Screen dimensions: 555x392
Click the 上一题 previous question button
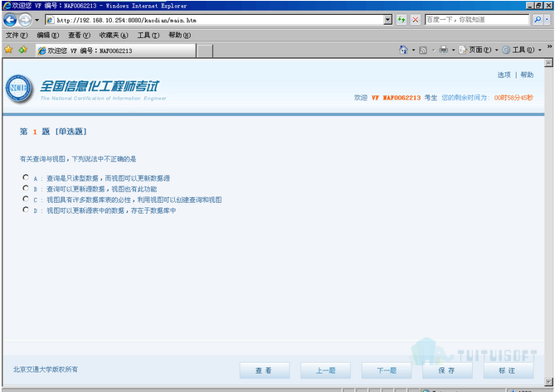click(x=326, y=370)
